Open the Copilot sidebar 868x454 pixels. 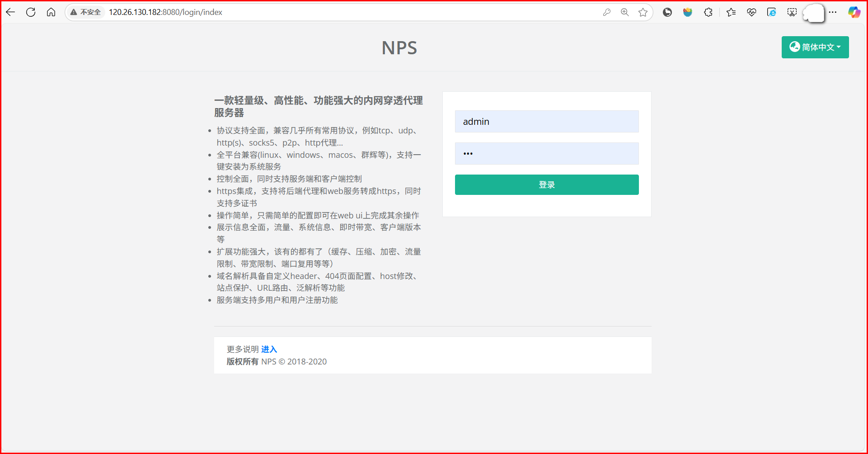[854, 12]
